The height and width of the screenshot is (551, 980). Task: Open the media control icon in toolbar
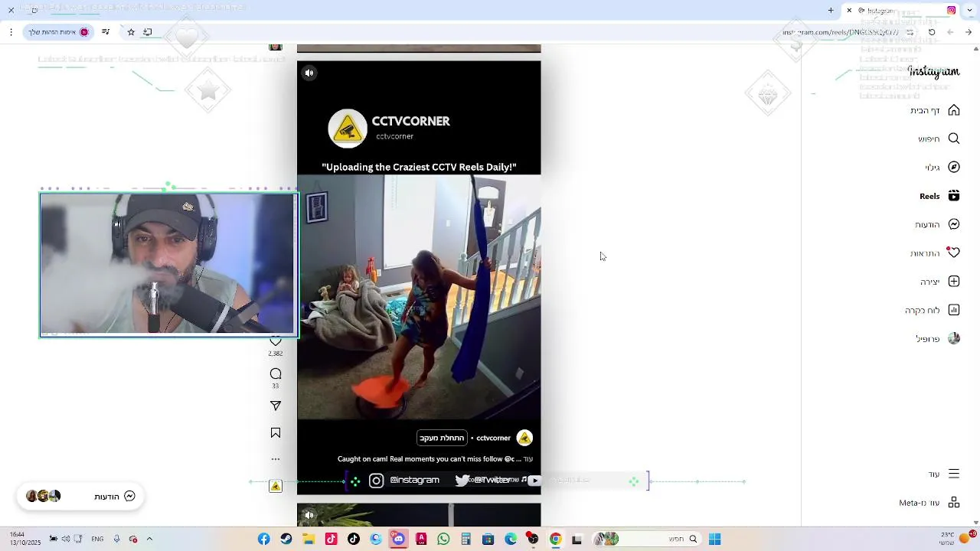tap(106, 32)
